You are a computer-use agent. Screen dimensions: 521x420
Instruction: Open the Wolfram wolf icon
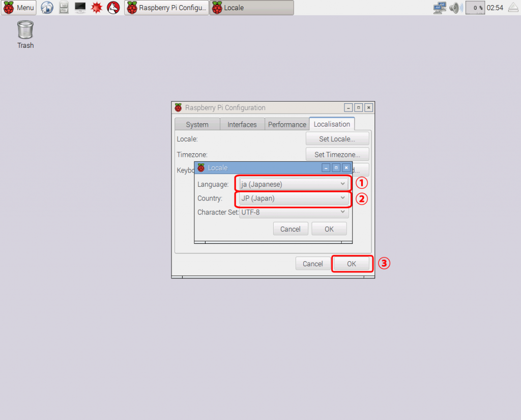point(113,8)
